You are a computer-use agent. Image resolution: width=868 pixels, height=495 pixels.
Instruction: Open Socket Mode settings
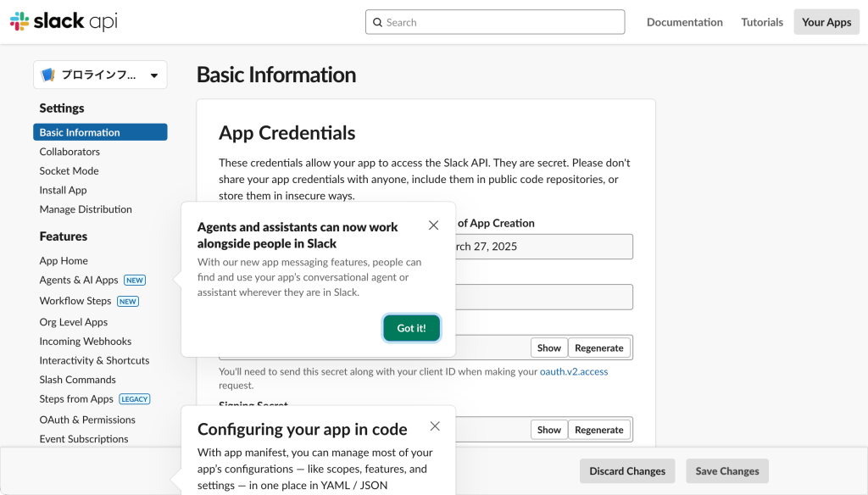pyautogui.click(x=69, y=170)
